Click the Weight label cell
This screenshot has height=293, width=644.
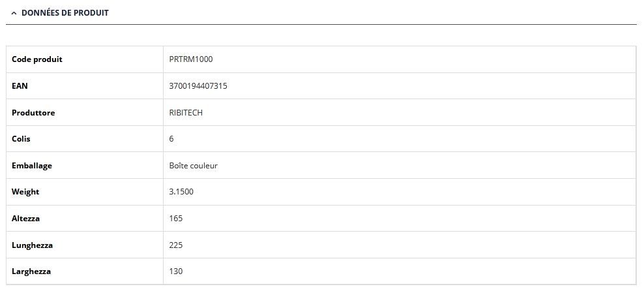[x=25, y=192]
